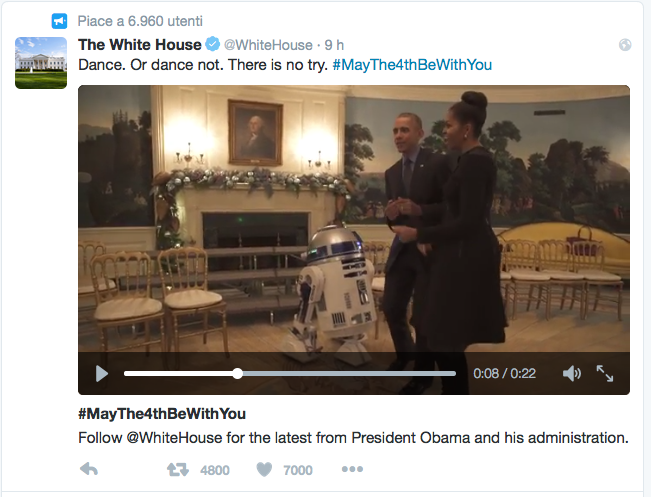Open The White House profile avatar
This screenshot has height=497, width=651.
(x=40, y=62)
